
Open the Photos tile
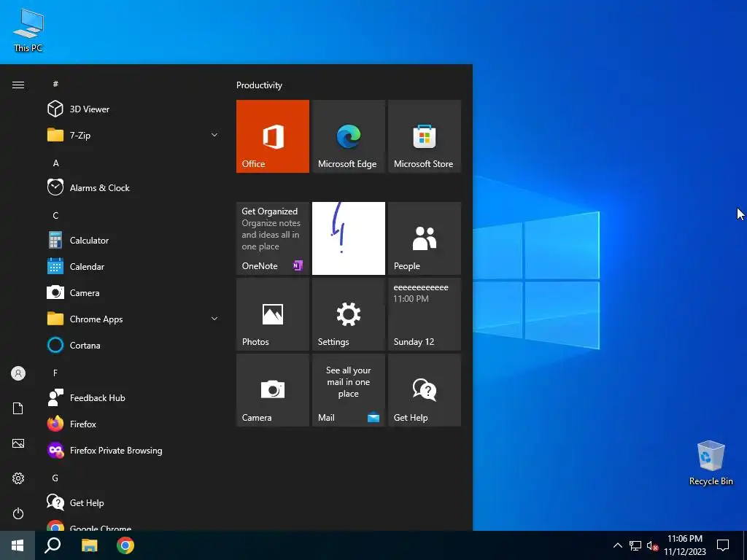273,314
